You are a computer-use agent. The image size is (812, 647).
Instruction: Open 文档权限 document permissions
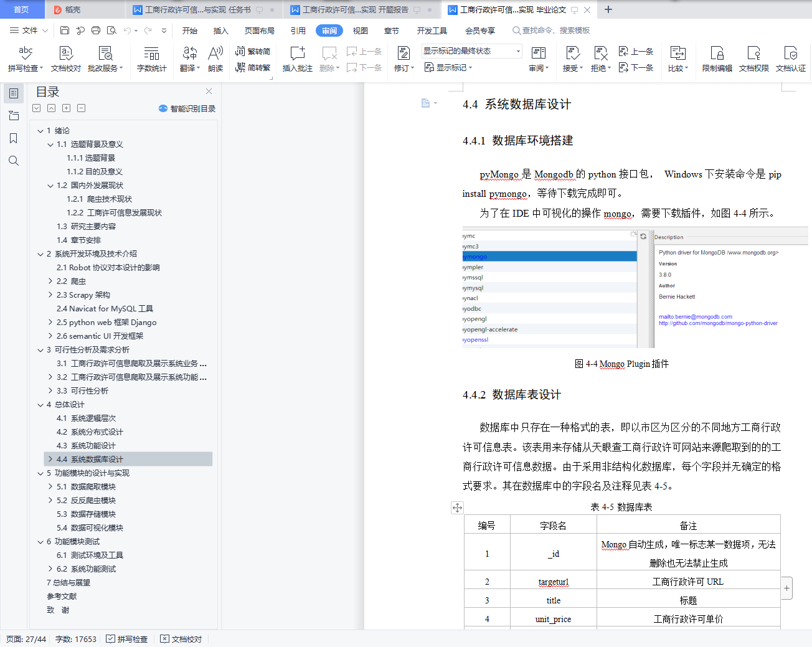754,59
